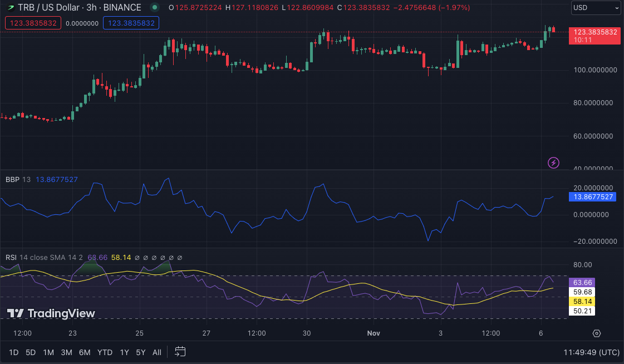624x364 pixels.
Task: Click the BBP 13 indicator label
Action: (x=18, y=179)
